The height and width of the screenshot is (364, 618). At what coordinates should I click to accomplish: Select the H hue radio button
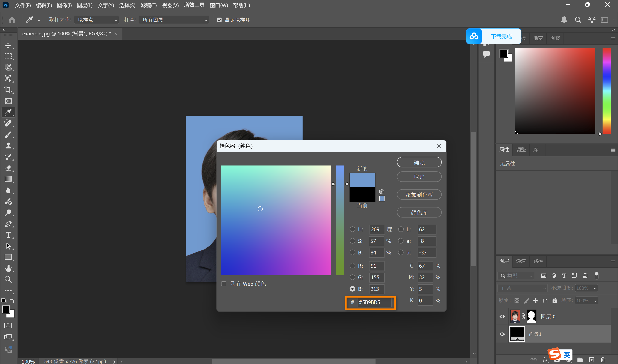(x=352, y=229)
